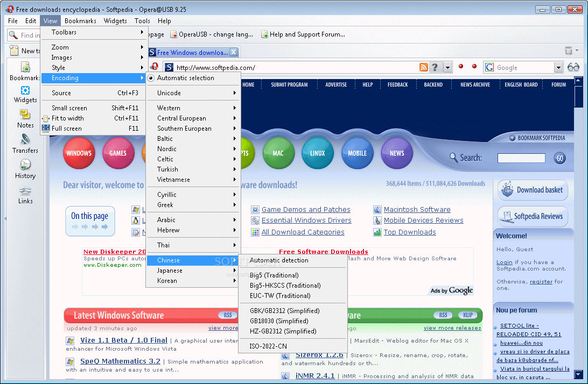The height and width of the screenshot is (384, 588).
Task: Click the page scrollbar down arrow
Action: pyautogui.click(x=578, y=374)
